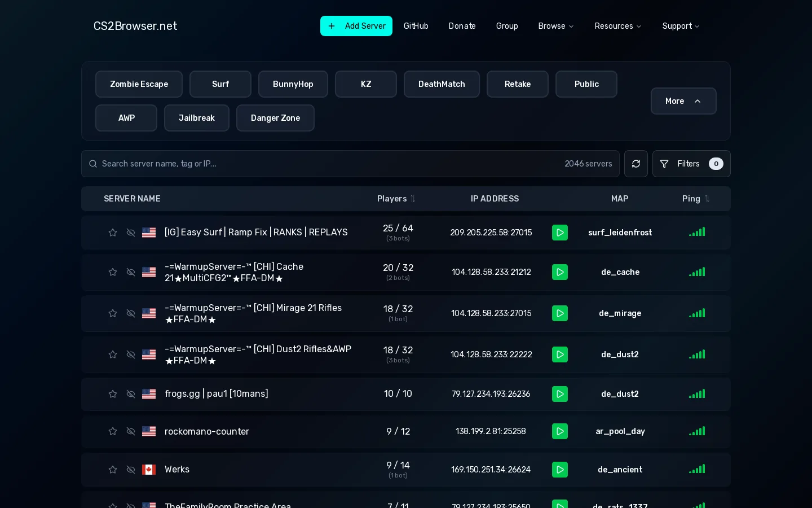Select the Zombie Escape category

click(x=139, y=84)
